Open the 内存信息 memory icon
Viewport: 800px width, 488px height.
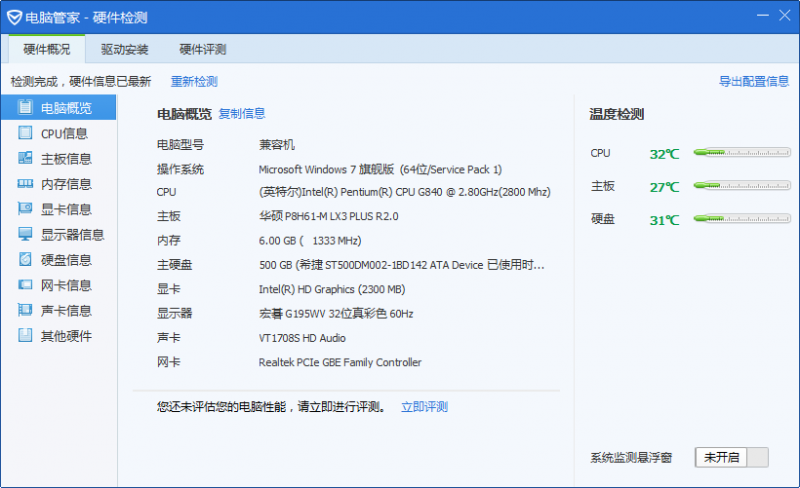(24, 183)
